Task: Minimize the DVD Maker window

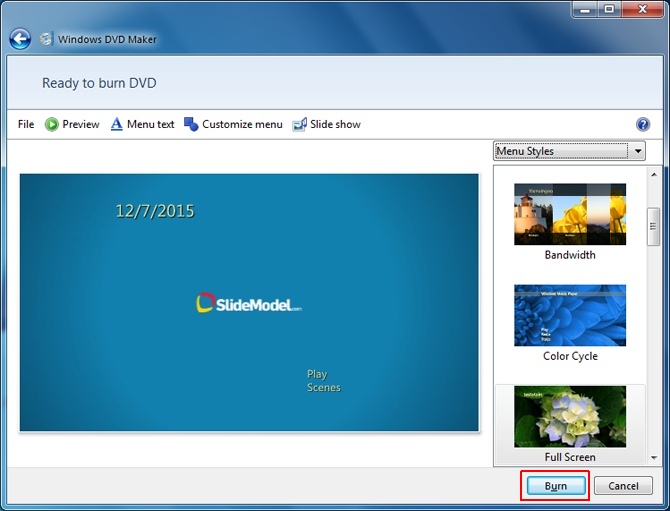Action: (585, 9)
